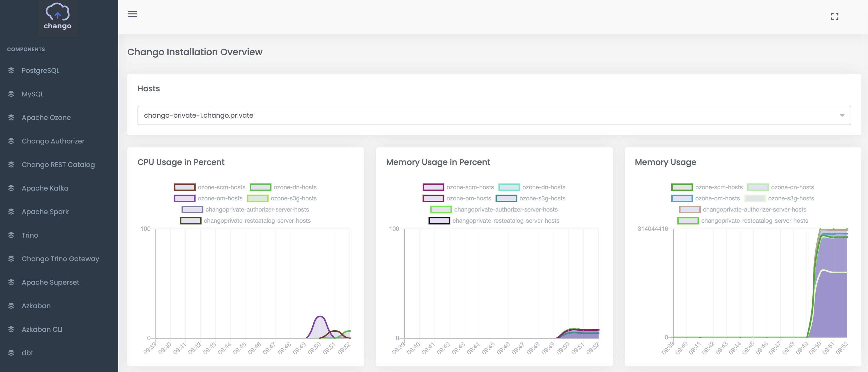Image resolution: width=868 pixels, height=372 pixels.
Task: Click the layers icon beside PostgreSQL
Action: [x=11, y=71]
